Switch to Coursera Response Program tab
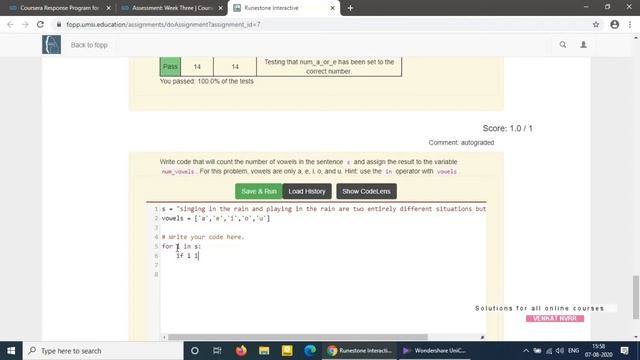Image resolution: width=640 pixels, height=360 pixels. pos(59,8)
